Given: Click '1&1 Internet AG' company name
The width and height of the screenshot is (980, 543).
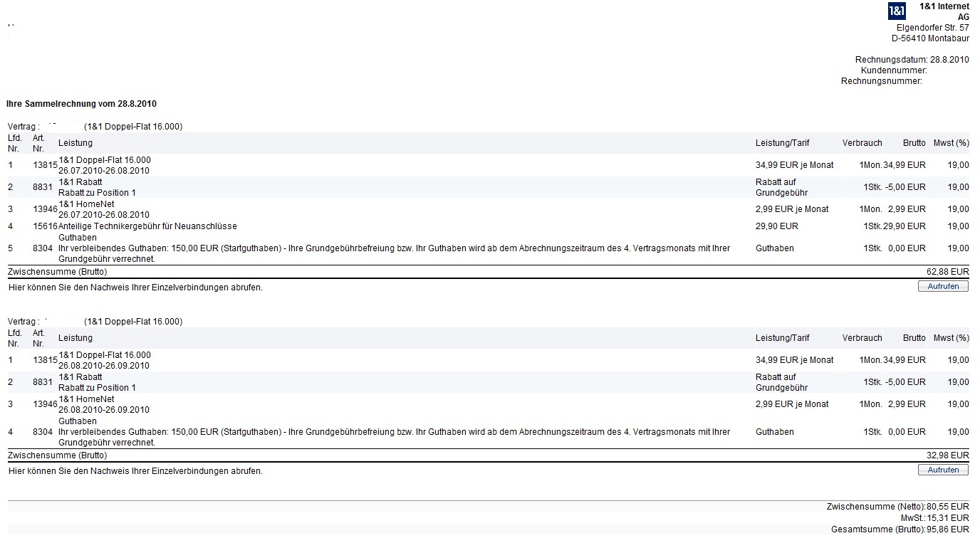Looking at the screenshot, I should (944, 11).
